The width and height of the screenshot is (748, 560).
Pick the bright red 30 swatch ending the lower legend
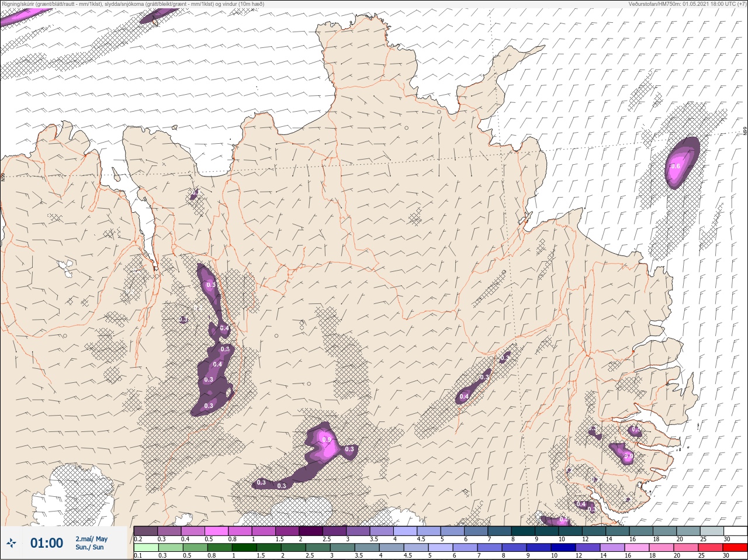tap(735, 548)
